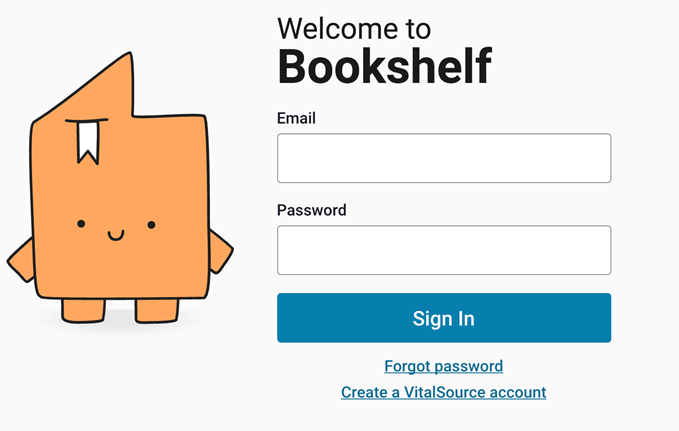Image resolution: width=679 pixels, height=431 pixels.
Task: Follow the Create a VitalSource account link
Action: tap(443, 392)
